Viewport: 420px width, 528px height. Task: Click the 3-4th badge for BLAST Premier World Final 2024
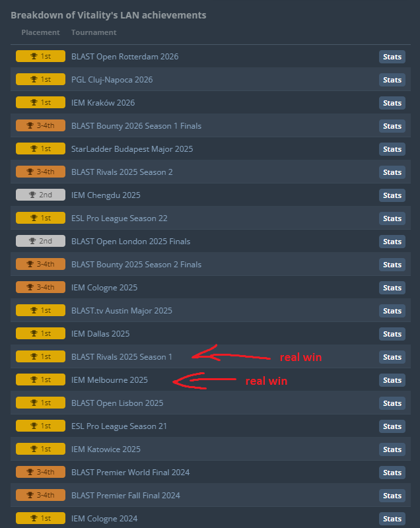pyautogui.click(x=40, y=472)
